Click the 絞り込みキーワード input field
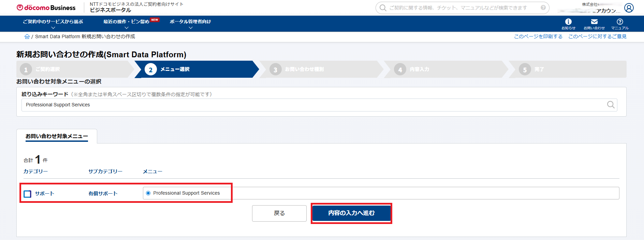 pos(307,105)
